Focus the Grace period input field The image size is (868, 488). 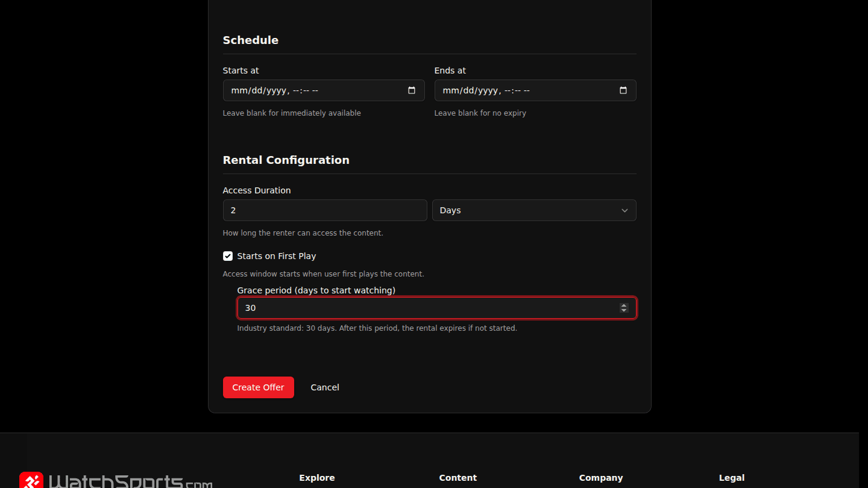436,308
